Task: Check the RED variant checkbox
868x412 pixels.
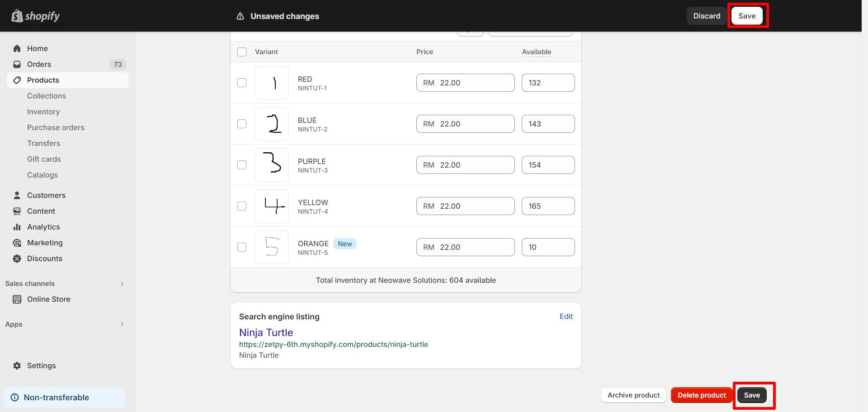Action: 242,83
